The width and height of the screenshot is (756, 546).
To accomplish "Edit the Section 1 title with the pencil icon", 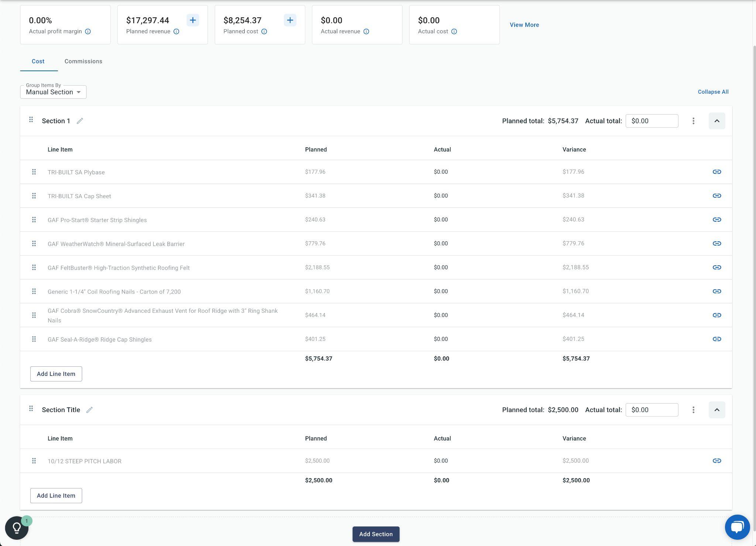I will click(x=80, y=121).
